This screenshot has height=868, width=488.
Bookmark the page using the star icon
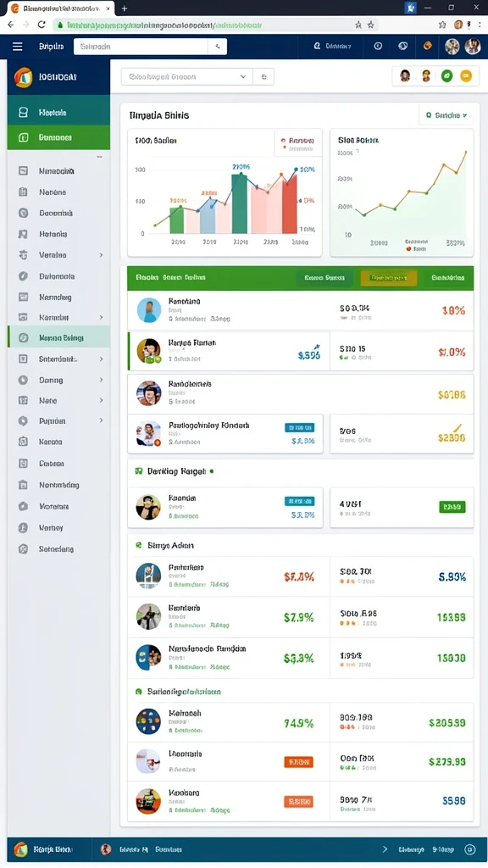[371, 25]
